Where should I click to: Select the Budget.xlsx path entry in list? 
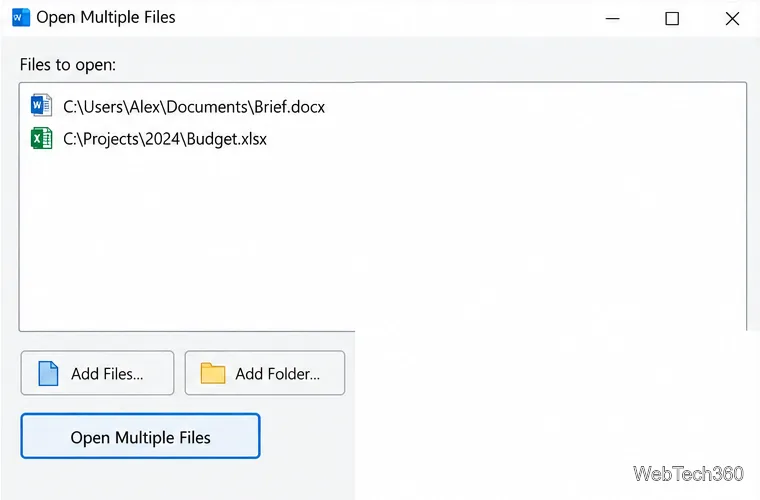coord(165,139)
